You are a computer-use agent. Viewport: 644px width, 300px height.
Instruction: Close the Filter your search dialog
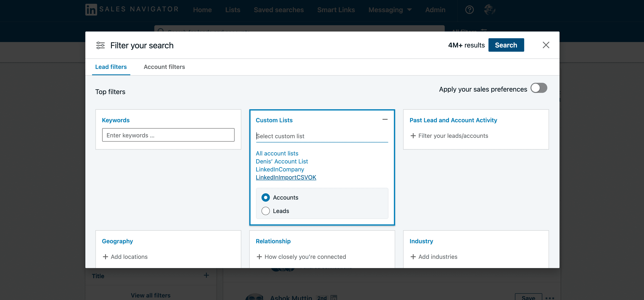click(x=546, y=45)
